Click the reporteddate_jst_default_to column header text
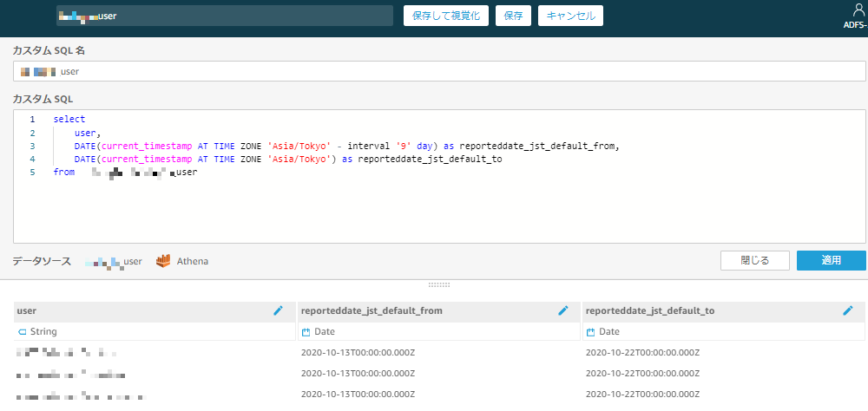Screen dimensions: 868x411 650,311
